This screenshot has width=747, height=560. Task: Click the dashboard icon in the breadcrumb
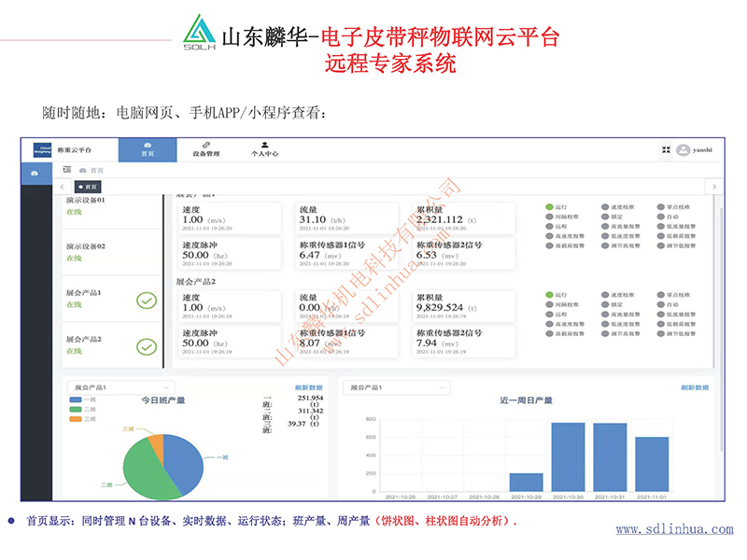pos(82,170)
